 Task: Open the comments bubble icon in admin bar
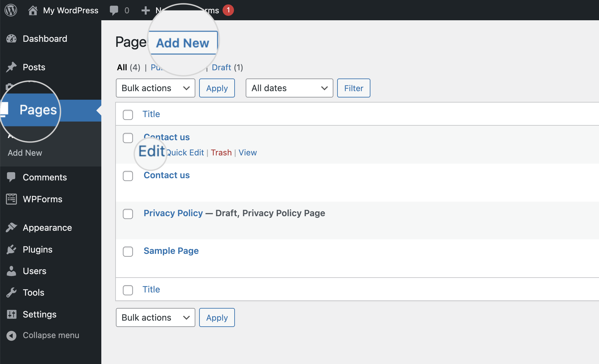tap(114, 10)
